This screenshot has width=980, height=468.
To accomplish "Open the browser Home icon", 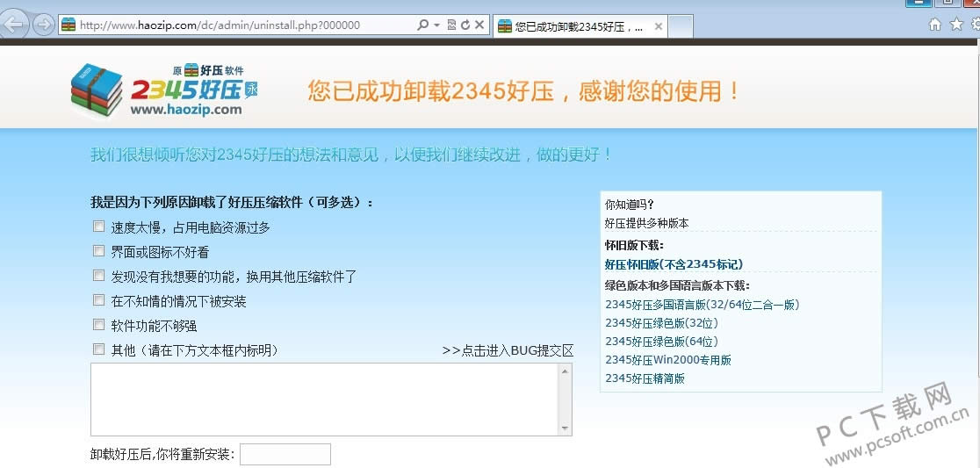I will pyautogui.click(x=935, y=25).
